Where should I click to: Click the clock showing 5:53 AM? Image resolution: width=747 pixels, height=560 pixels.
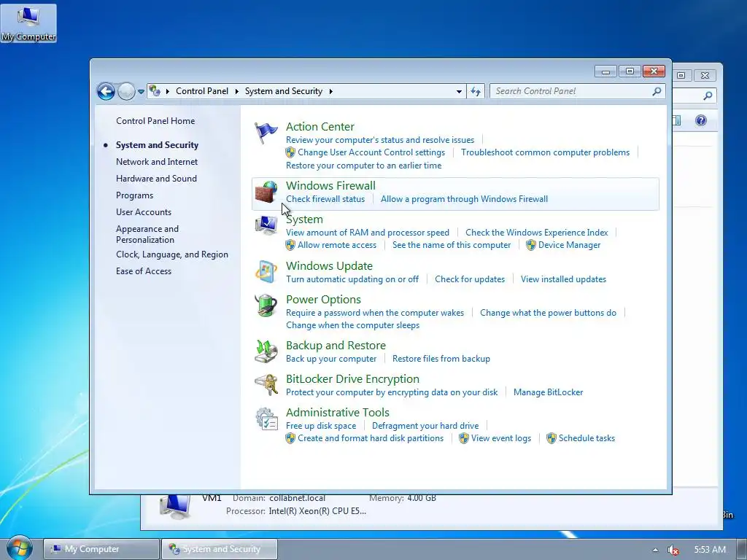coord(710,550)
